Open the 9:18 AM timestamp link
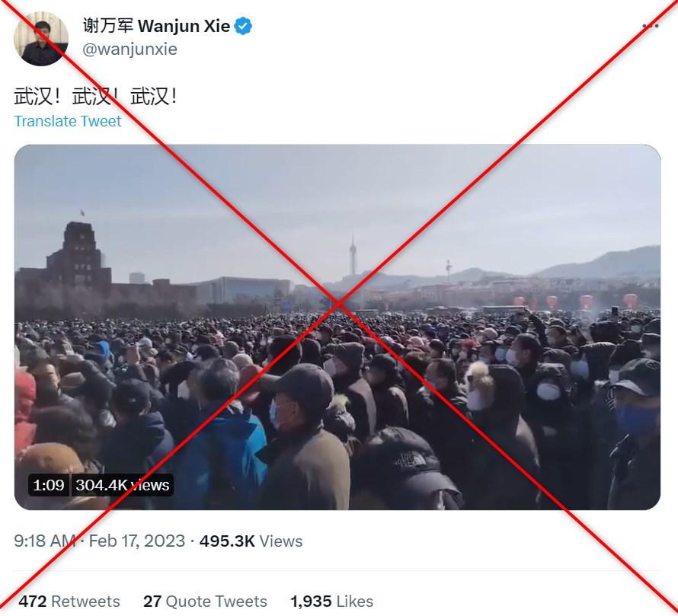Screen dimensions: 678x616 point(44,541)
